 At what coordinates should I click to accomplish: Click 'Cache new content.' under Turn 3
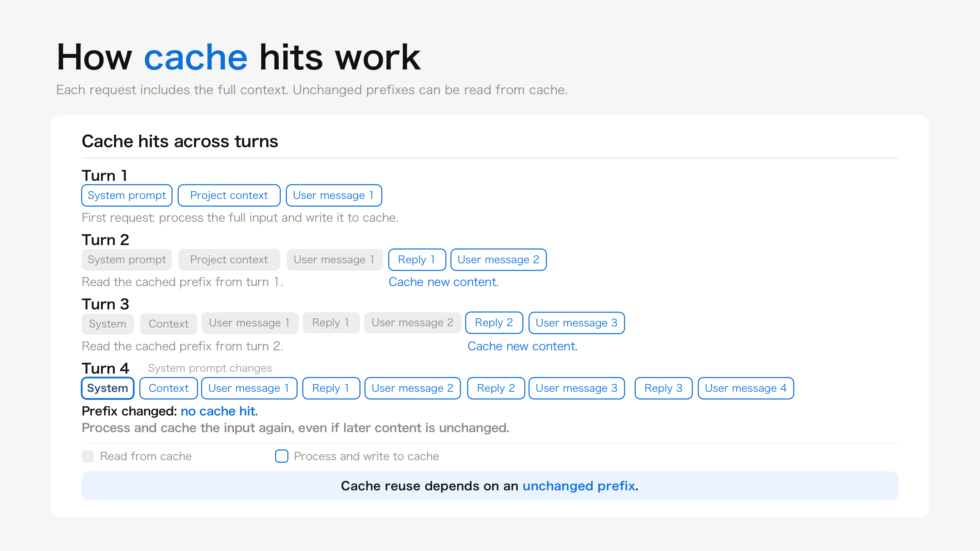(522, 346)
